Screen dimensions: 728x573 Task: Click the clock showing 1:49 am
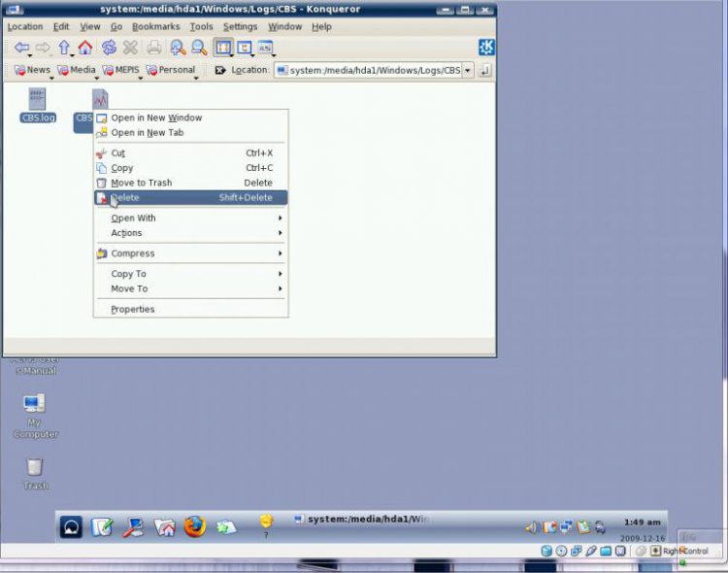643,522
